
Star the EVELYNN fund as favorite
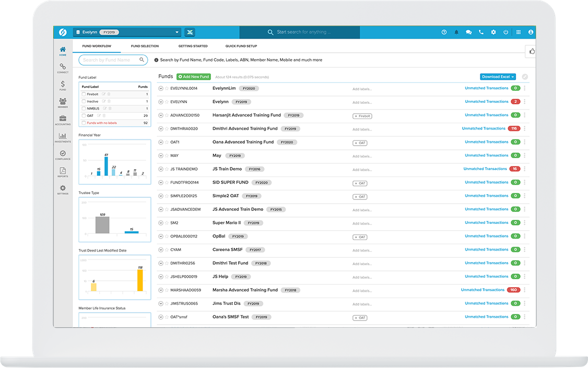[x=167, y=102]
